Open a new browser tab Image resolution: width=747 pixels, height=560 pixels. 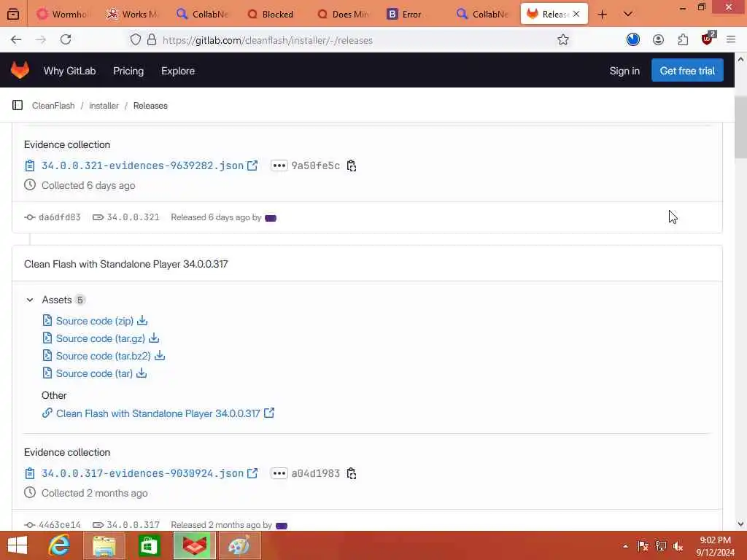602,15
